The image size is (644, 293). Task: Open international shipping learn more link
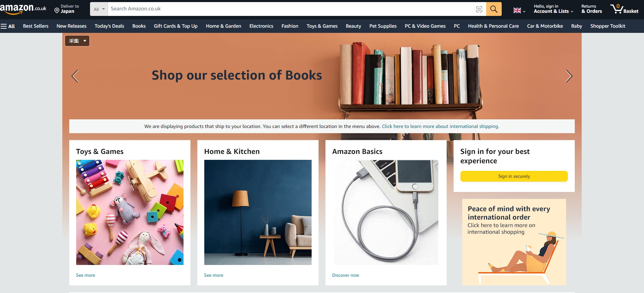440,127
